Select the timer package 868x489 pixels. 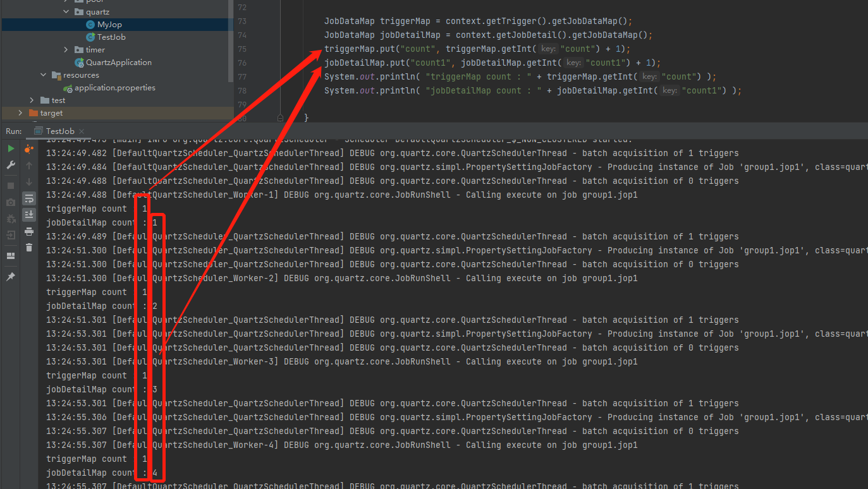pos(95,50)
